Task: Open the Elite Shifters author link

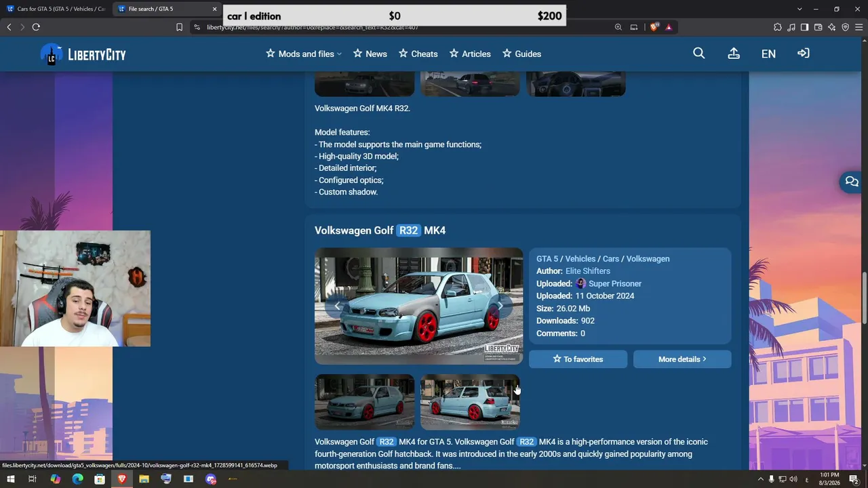Action: pos(588,271)
